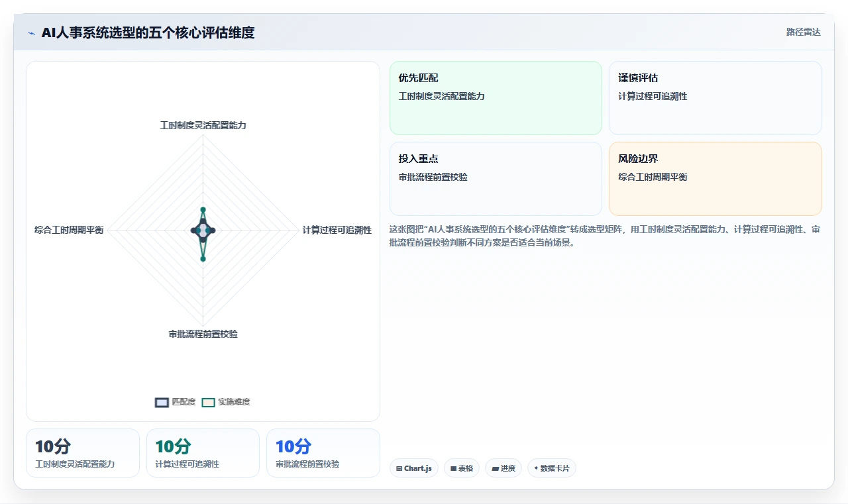The image size is (848, 504).
Task: Click the top green radar data point
Action: (x=203, y=209)
